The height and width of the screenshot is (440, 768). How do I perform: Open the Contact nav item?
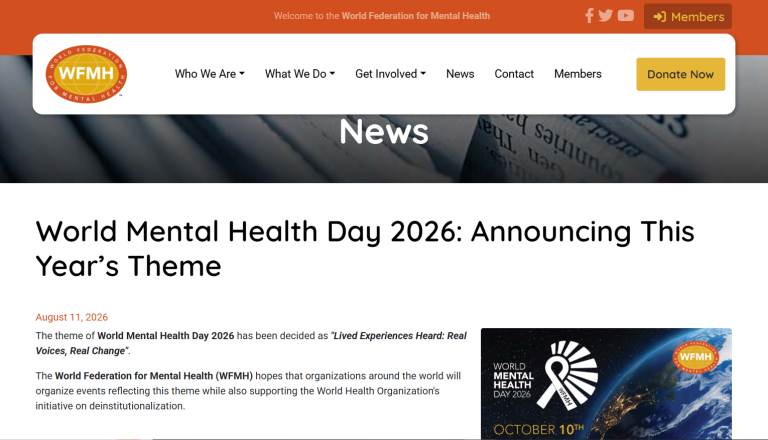pyautogui.click(x=514, y=74)
